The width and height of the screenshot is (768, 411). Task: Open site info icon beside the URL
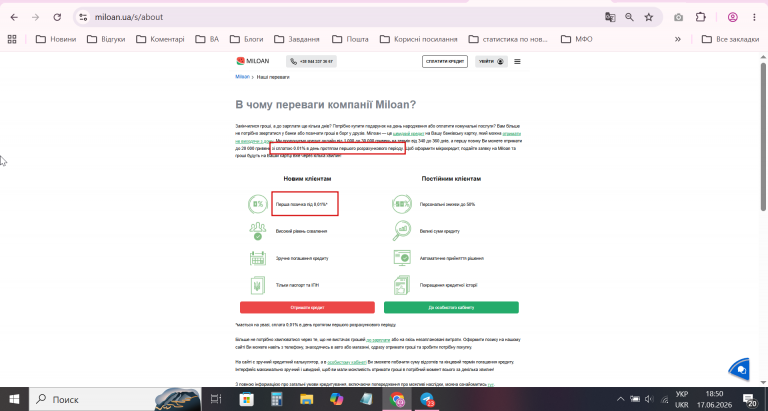(x=83, y=17)
